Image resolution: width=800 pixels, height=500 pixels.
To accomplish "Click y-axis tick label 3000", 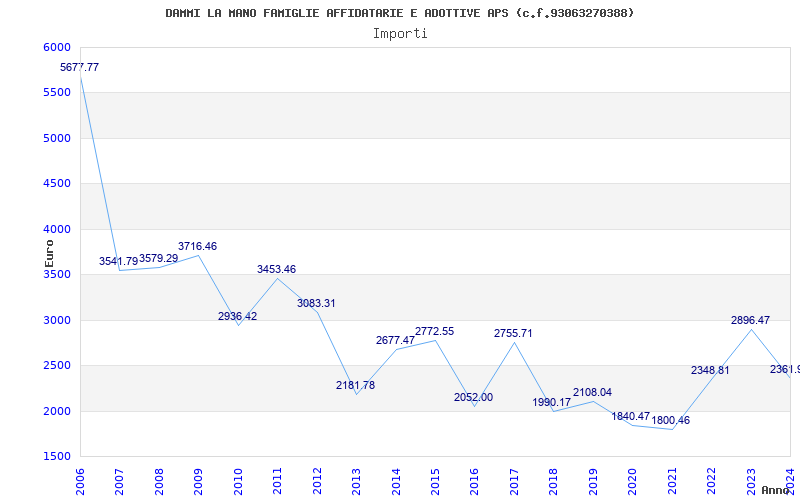I will (57, 320).
